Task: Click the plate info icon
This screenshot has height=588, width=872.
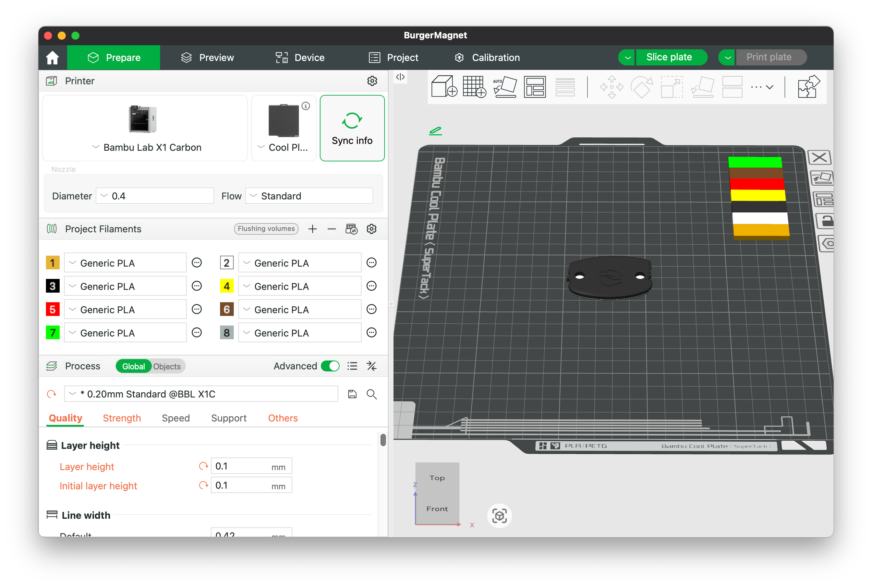Action: pyautogui.click(x=306, y=106)
